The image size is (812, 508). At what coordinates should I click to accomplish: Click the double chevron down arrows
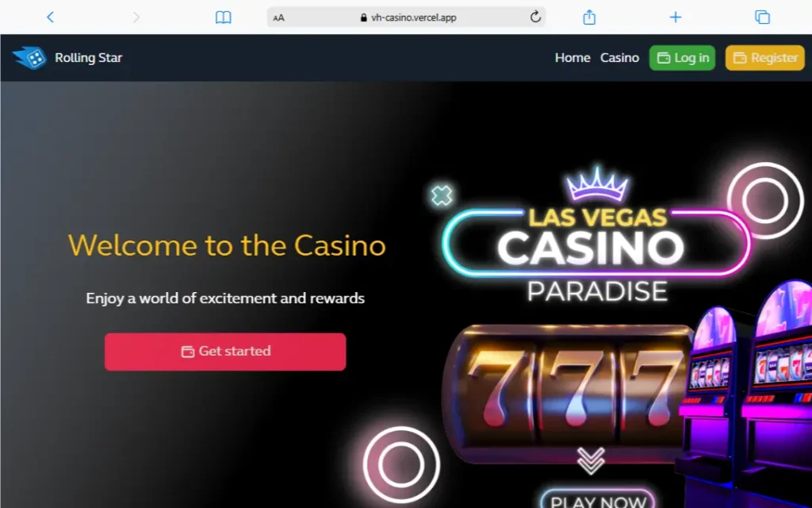(591, 460)
